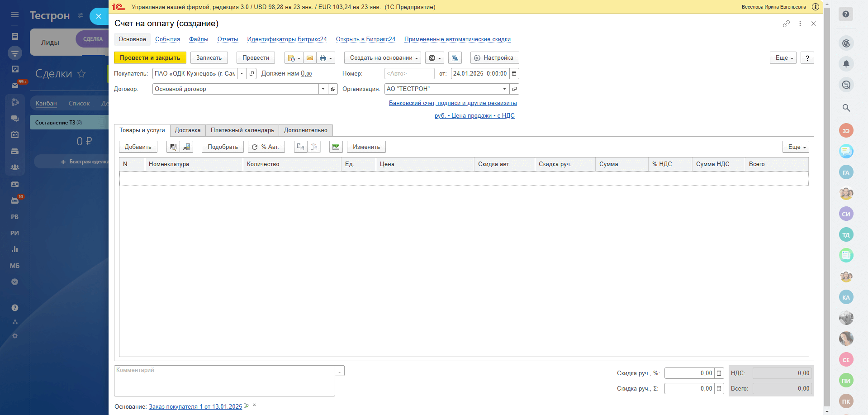Open Банковский счет, подписи и другие реквизиты link
The height and width of the screenshot is (415, 868).
click(452, 103)
